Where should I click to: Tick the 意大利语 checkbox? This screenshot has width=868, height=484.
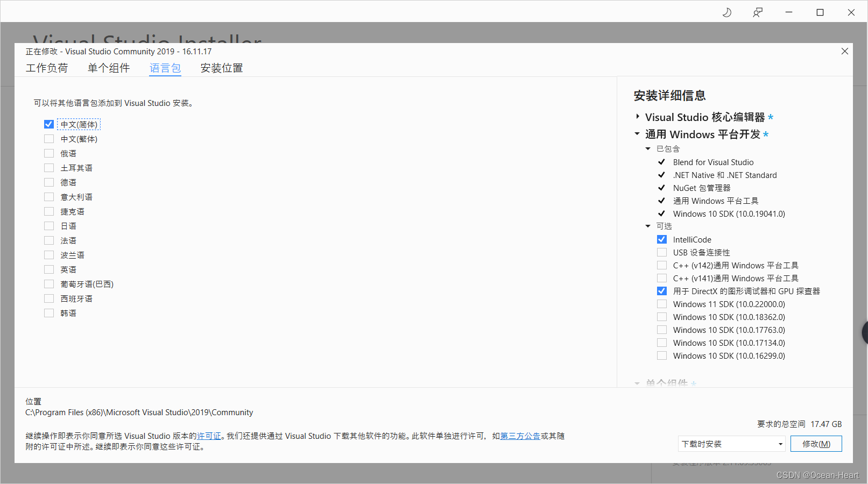49,197
